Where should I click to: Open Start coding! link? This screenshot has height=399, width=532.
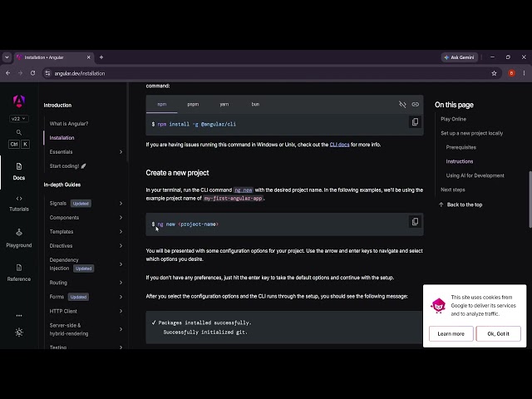click(68, 166)
